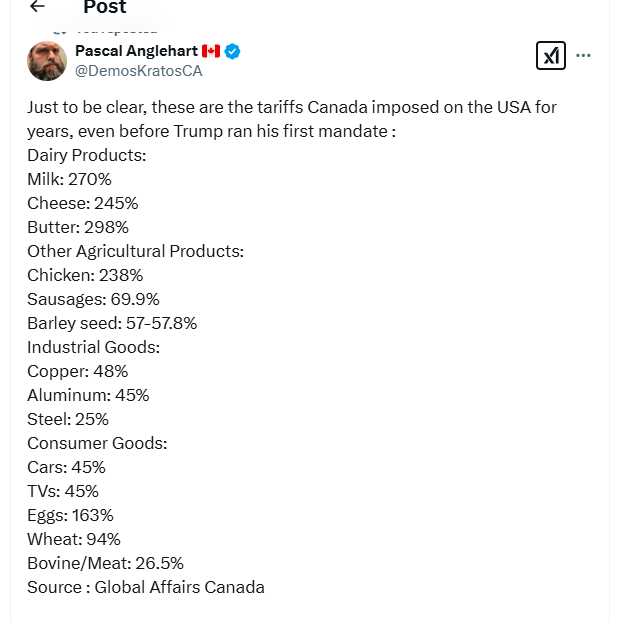Viewport: 640px width, 622px height.
Task: Click the "Eggs: 163%" line
Action: point(70,515)
